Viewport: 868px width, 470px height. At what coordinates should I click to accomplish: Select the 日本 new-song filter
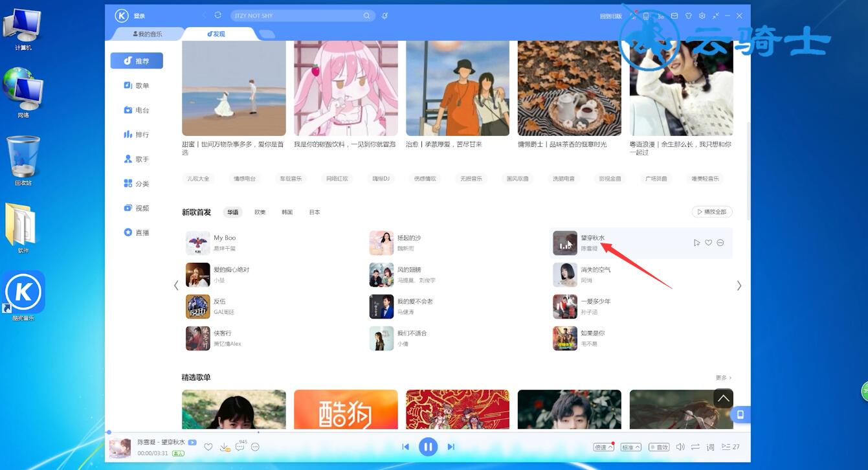coord(315,212)
